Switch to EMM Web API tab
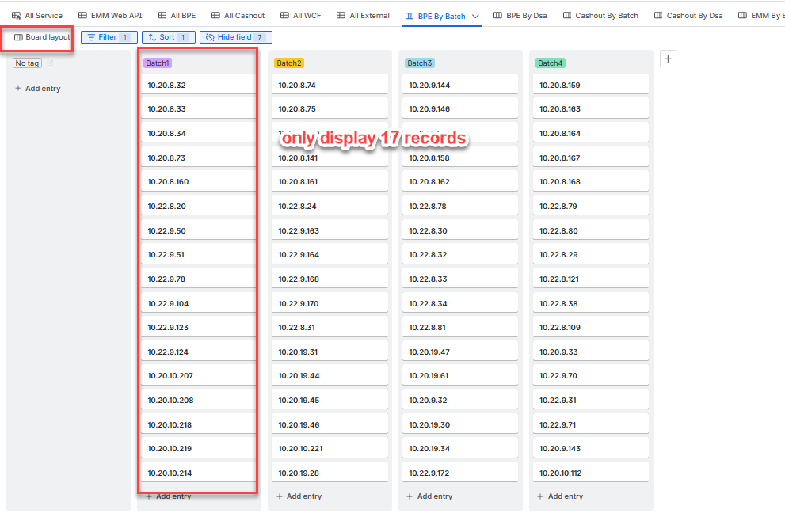785x532 pixels. pyautogui.click(x=110, y=16)
